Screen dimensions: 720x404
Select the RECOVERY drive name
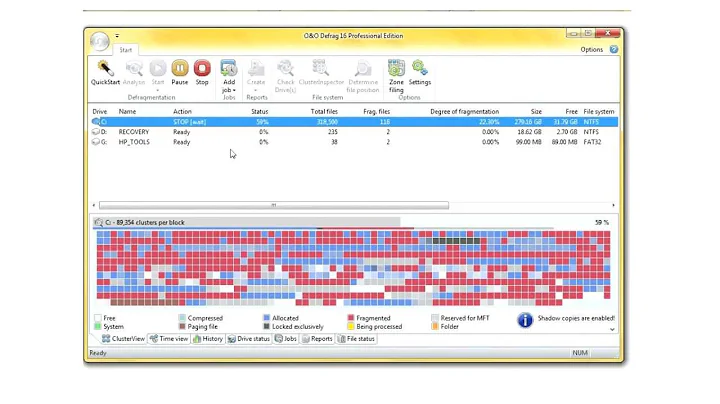[134, 132]
